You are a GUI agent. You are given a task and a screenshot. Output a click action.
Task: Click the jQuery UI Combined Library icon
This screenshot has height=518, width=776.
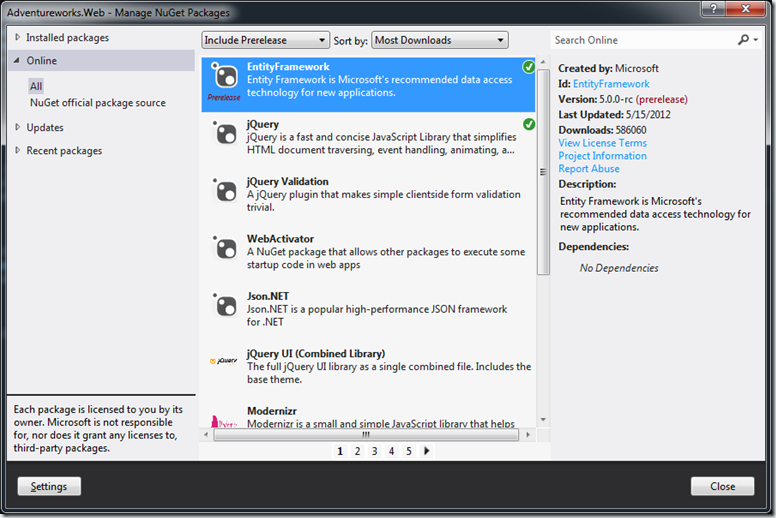[223, 361]
